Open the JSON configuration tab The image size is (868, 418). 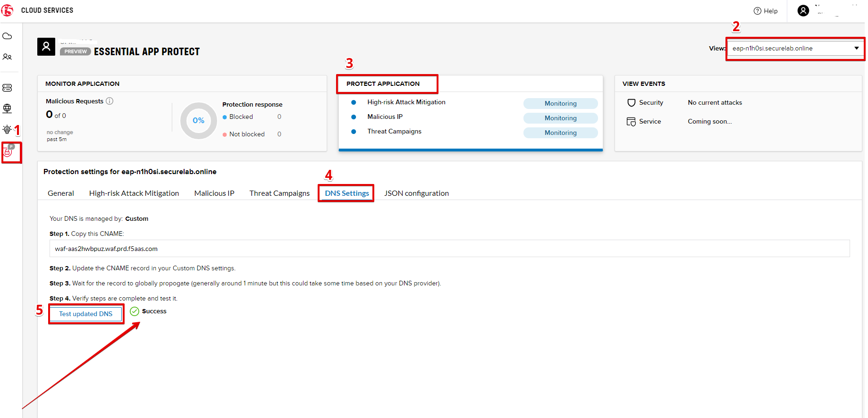416,193
